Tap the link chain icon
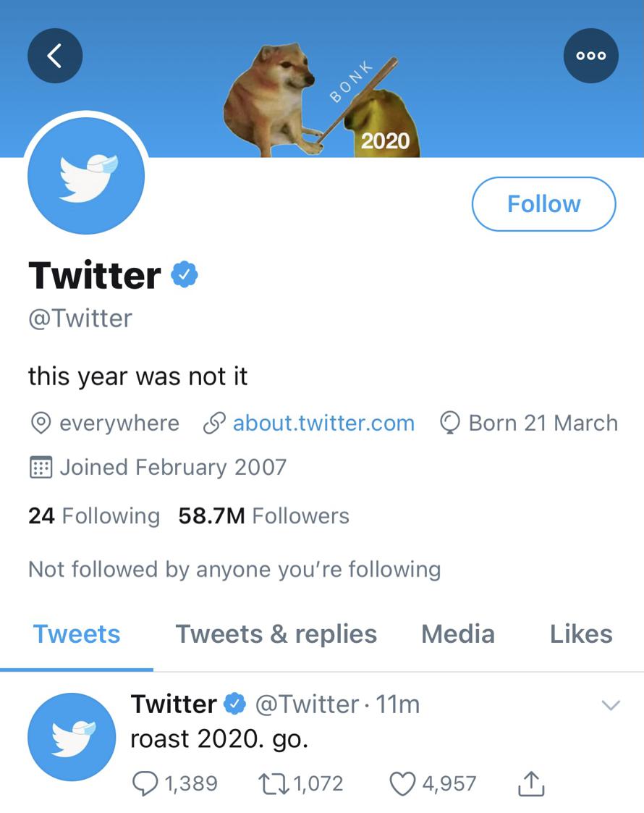The image size is (644, 813). pos(214,423)
